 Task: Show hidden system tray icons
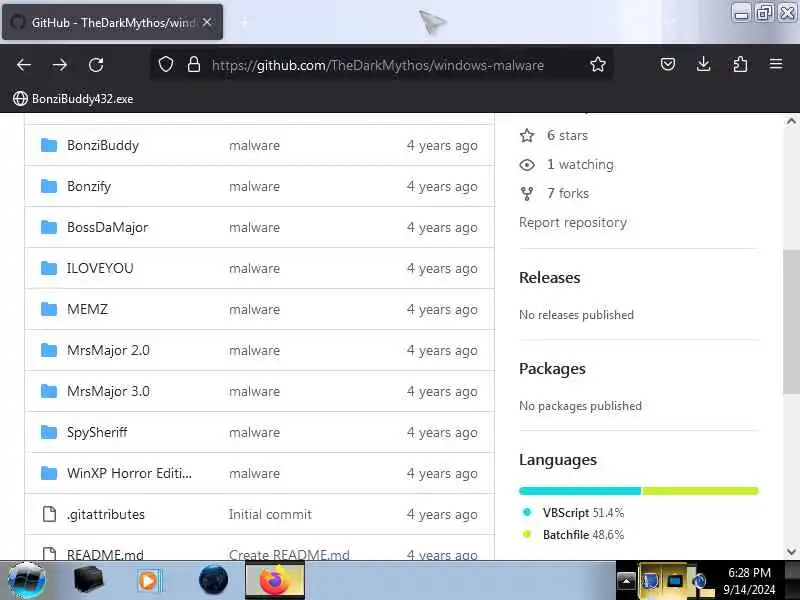point(627,581)
